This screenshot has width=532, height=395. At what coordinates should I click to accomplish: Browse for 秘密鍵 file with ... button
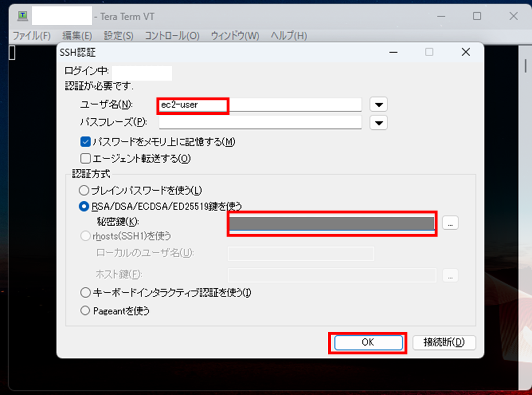pos(450,223)
